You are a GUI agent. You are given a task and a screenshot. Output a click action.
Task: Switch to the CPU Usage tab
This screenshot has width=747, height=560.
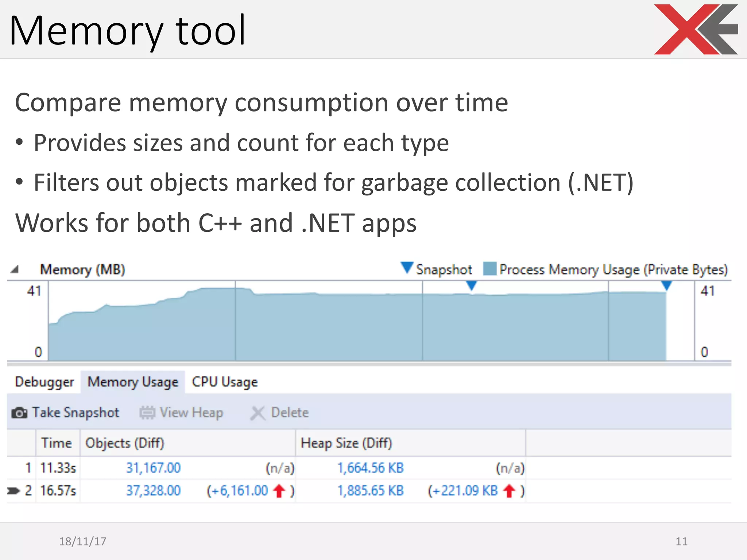[x=225, y=382]
